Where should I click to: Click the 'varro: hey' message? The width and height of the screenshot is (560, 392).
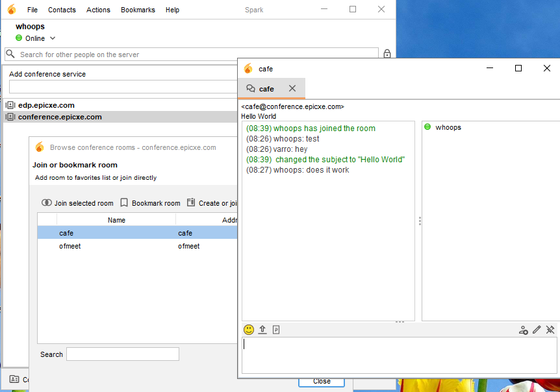[277, 149]
